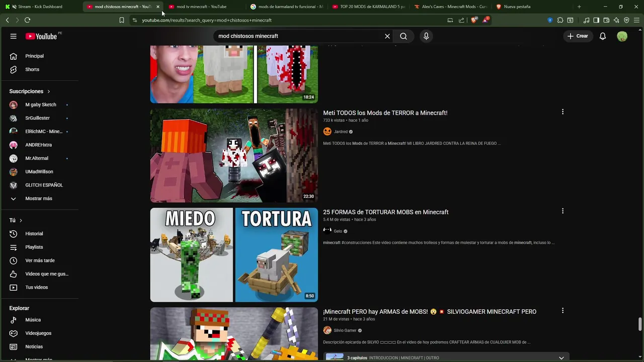Open the YouTube hamburger guide menu
Screen dimensions: 644x362
coord(14,36)
